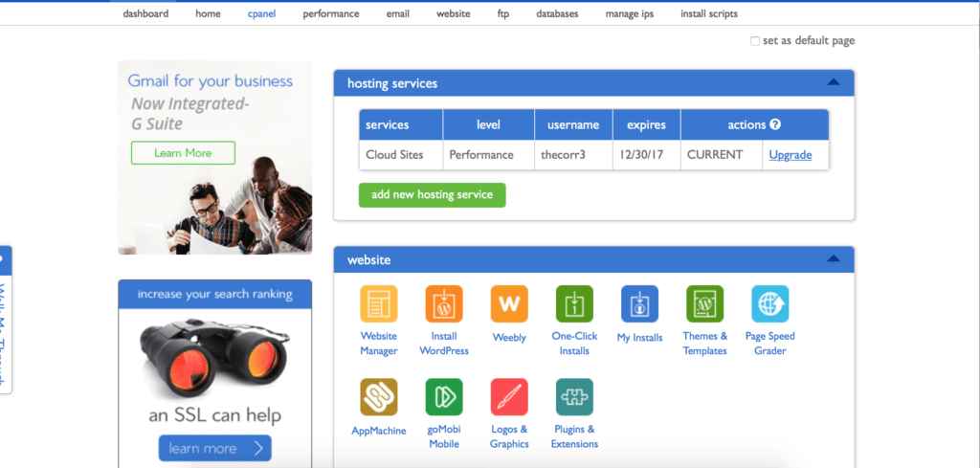Go to the databases tab
Image resolution: width=980 pixels, height=468 pixels.
point(558,13)
